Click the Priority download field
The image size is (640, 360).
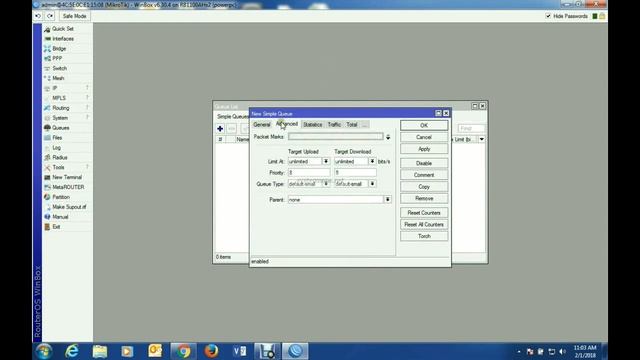tap(355, 173)
